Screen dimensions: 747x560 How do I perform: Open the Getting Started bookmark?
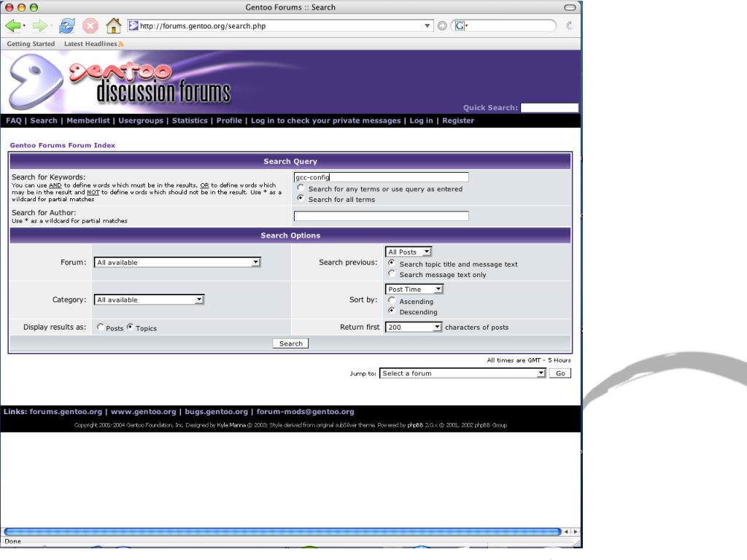[x=31, y=44]
